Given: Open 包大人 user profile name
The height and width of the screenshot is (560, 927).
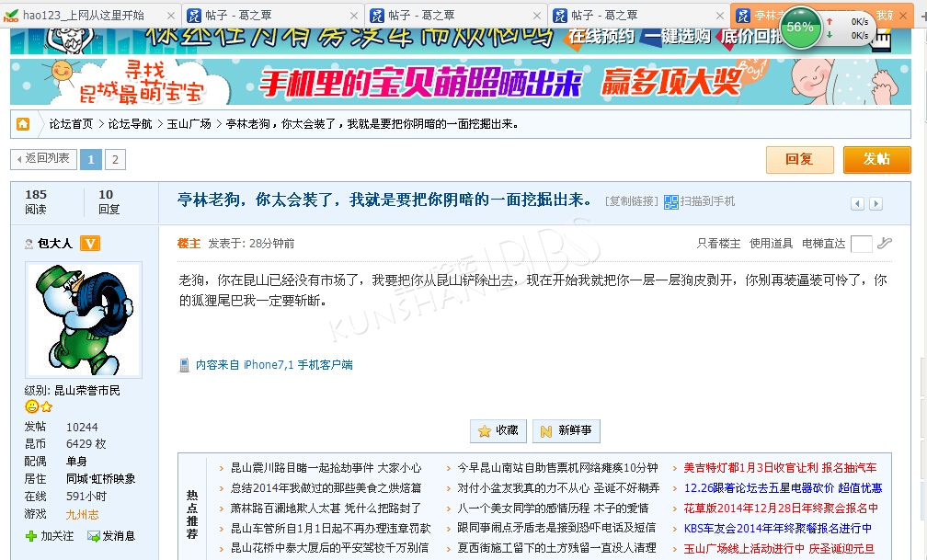Looking at the screenshot, I should (55, 244).
